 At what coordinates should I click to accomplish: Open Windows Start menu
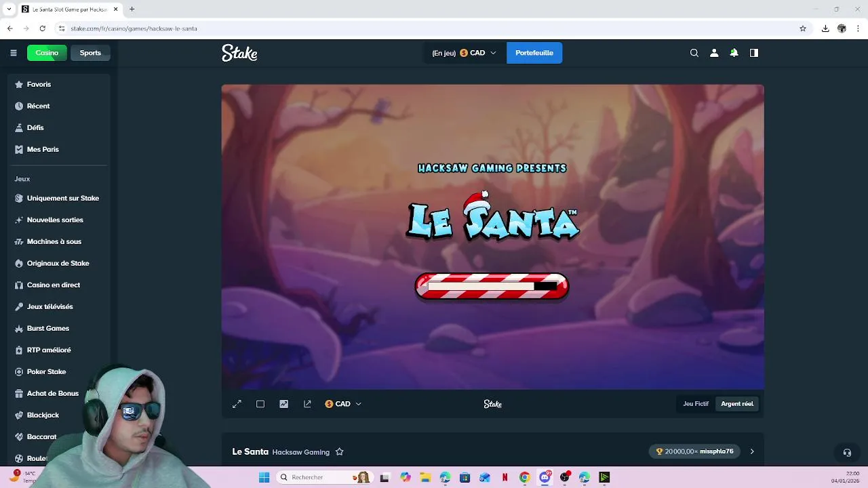[x=264, y=477]
